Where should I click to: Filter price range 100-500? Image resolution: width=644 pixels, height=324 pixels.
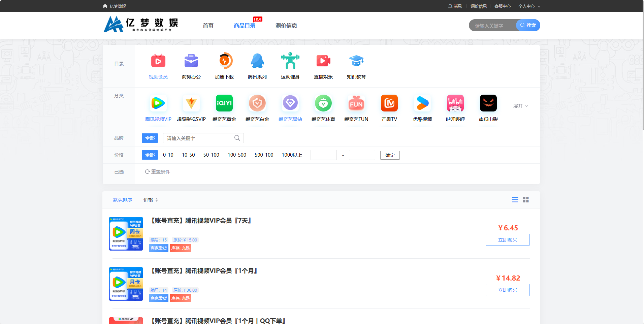click(x=237, y=155)
